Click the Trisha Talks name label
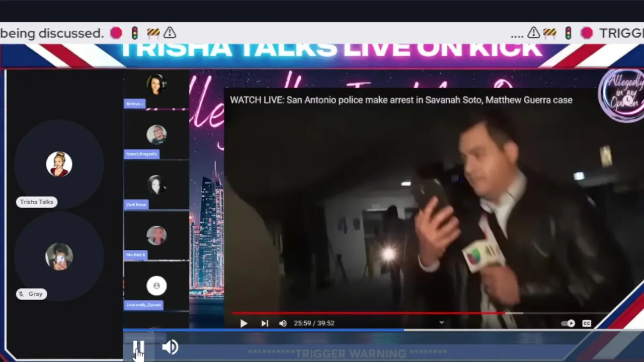 37,202
